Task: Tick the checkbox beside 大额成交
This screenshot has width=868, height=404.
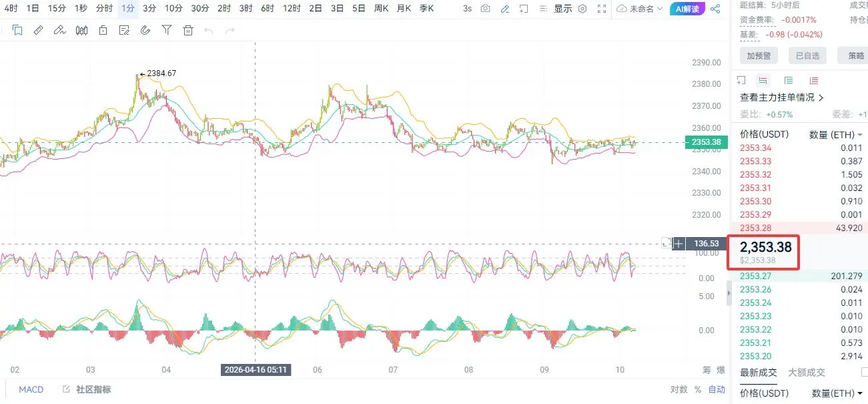Action: [865, 372]
